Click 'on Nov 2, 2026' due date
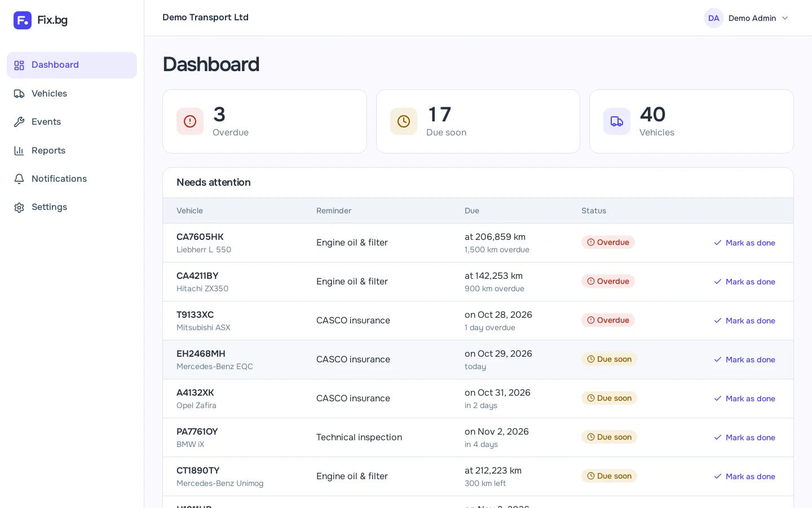 [497, 432]
